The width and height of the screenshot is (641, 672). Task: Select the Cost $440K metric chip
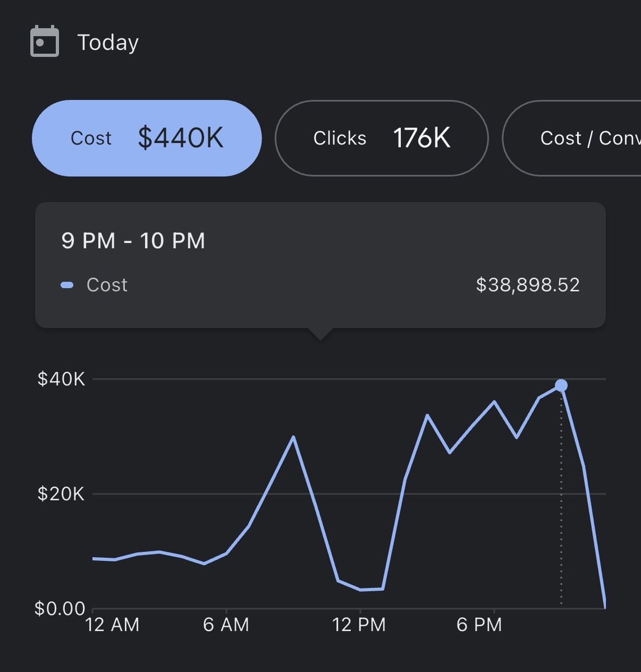click(147, 138)
